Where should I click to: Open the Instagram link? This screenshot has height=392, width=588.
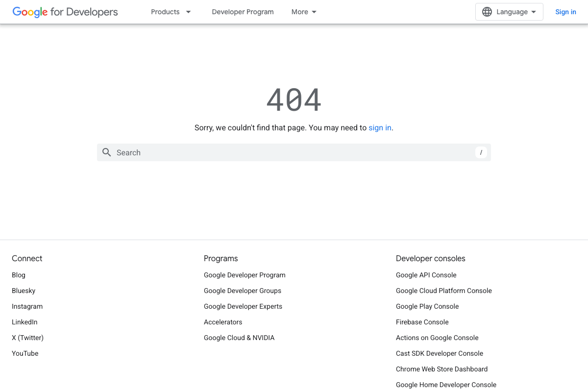[27, 306]
